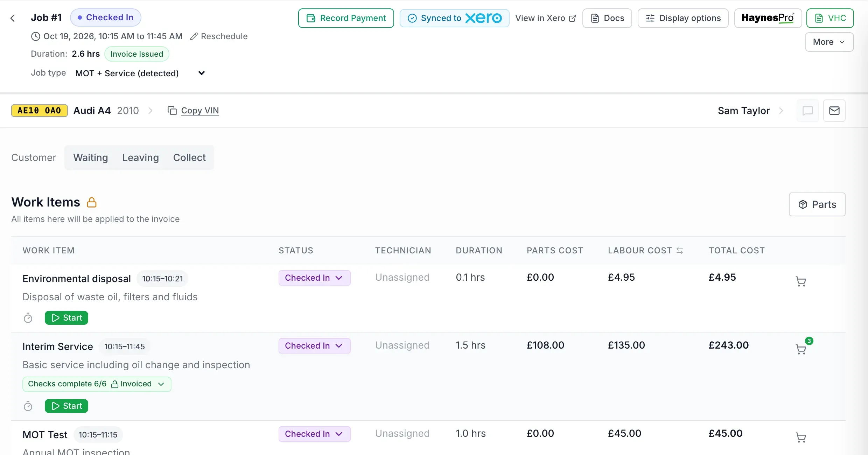Expand Checks complete 6/6 Invoiced dropdown
The image size is (868, 455).
pos(97,384)
